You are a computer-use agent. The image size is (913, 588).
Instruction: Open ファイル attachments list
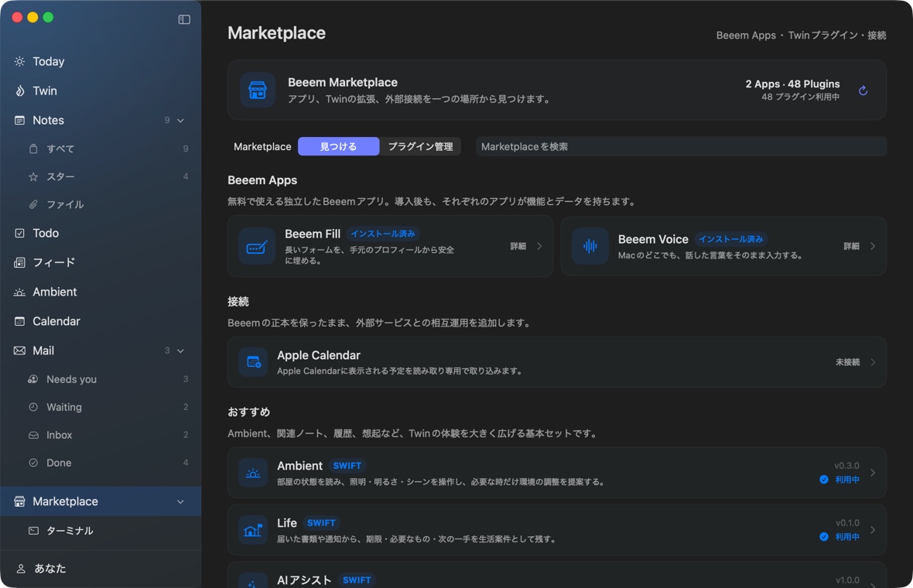(101, 204)
